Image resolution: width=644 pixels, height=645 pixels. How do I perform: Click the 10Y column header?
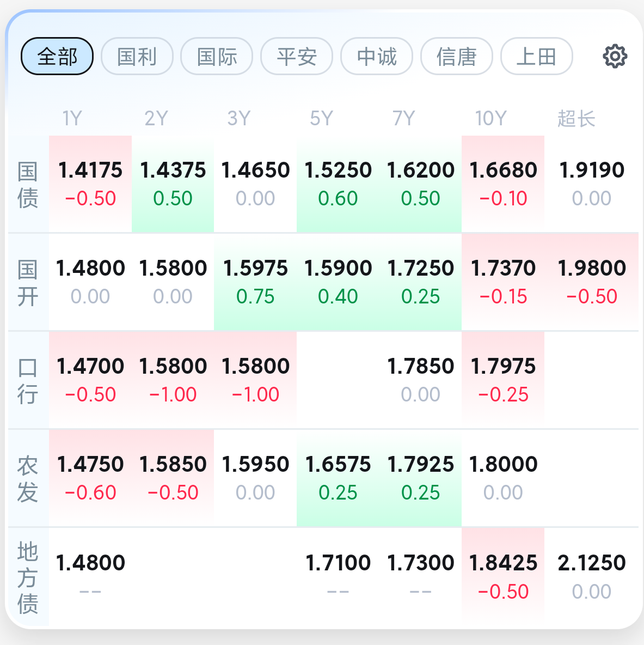click(x=490, y=118)
